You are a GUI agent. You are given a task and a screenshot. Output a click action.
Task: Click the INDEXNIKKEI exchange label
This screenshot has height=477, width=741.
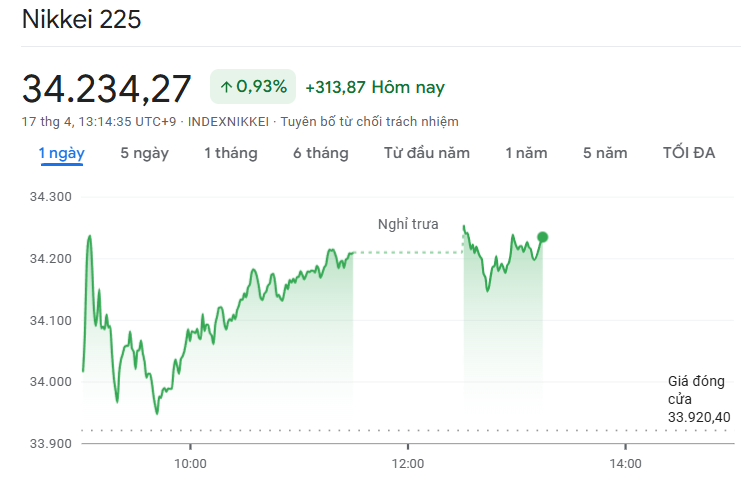[229, 122]
